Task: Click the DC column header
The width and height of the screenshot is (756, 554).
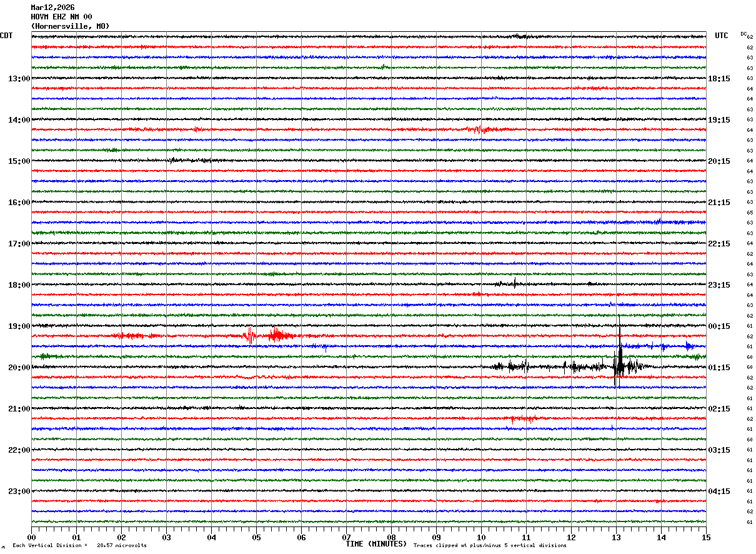Action: [744, 34]
